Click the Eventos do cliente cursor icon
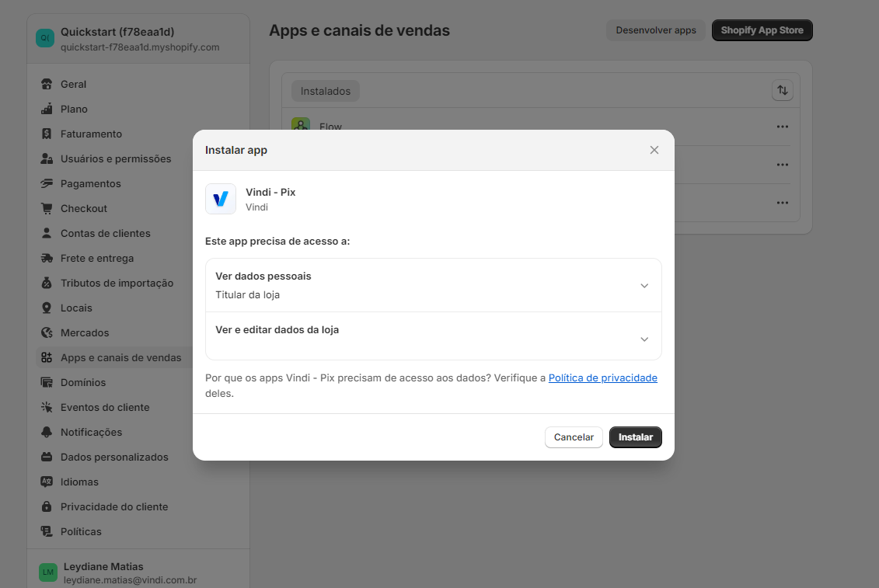 coord(47,407)
